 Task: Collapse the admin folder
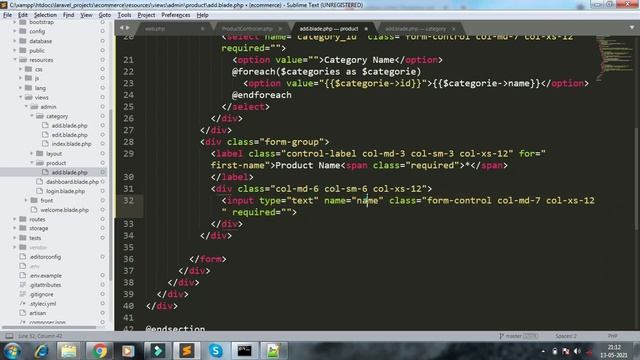coord(26,107)
